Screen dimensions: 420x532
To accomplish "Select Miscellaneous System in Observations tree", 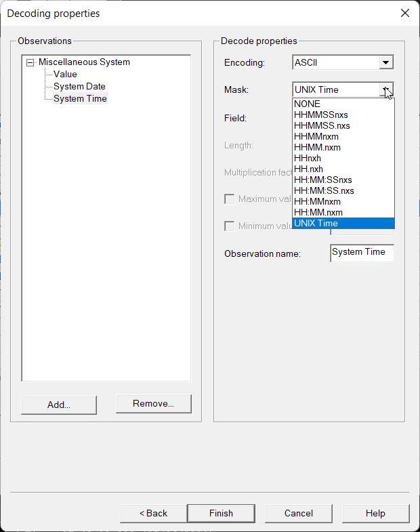I will (x=84, y=62).
